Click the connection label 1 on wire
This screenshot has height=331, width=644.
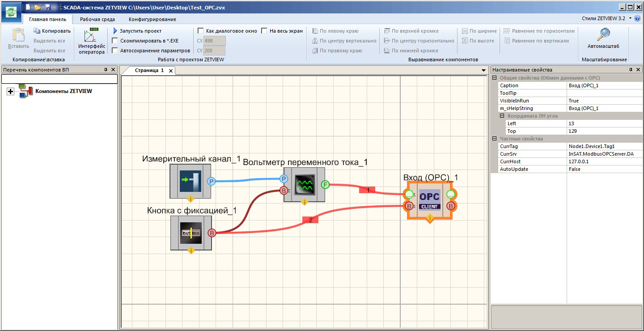point(367,190)
